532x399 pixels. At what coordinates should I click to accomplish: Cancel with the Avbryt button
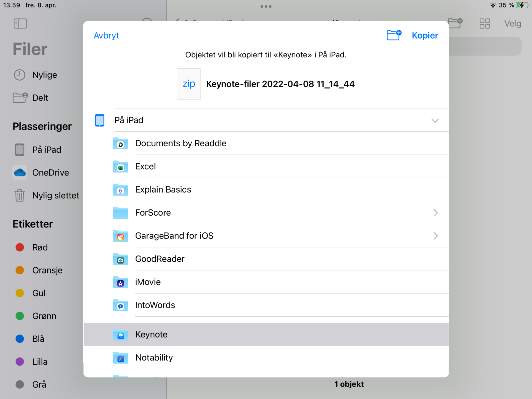pyautogui.click(x=106, y=35)
